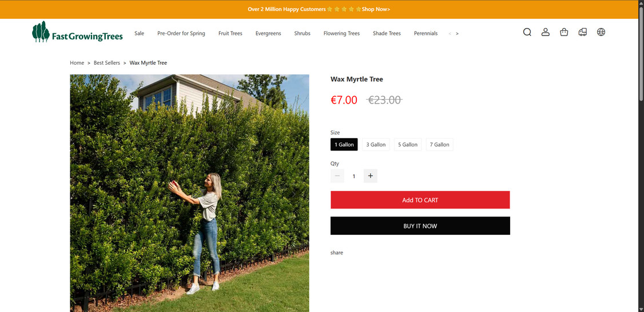Viewport: 644px width, 312px height.
Task: Click the Wax Myrtle hedge product image
Action: (189, 193)
